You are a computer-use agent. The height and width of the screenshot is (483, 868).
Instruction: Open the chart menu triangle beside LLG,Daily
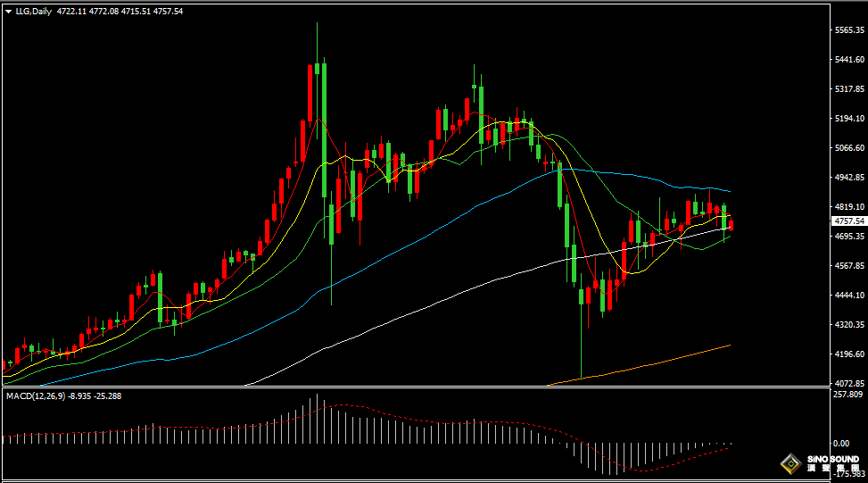click(x=8, y=12)
